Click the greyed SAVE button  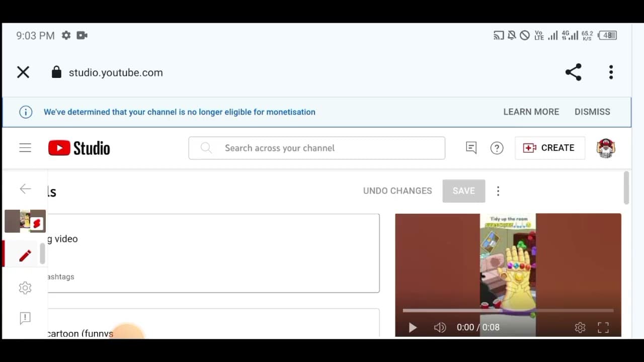[464, 191]
